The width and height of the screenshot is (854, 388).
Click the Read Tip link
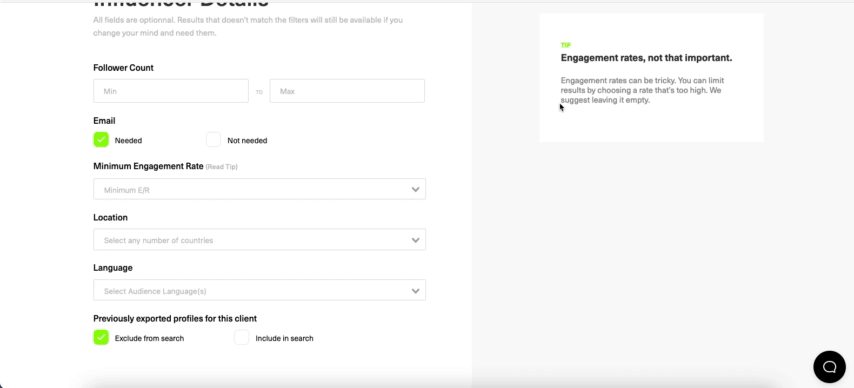(x=222, y=167)
